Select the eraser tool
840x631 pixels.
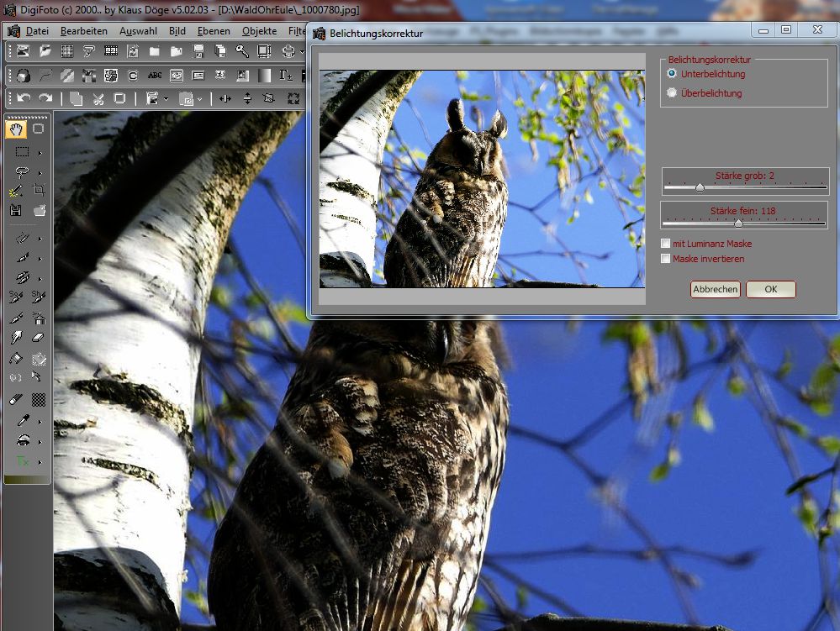[38, 338]
